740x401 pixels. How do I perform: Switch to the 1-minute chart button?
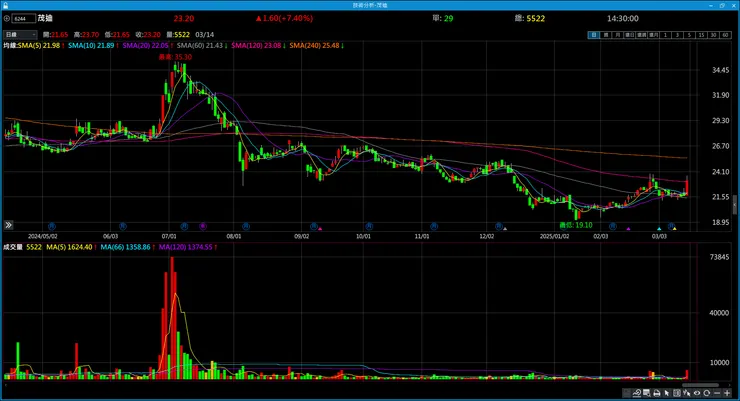coord(665,35)
